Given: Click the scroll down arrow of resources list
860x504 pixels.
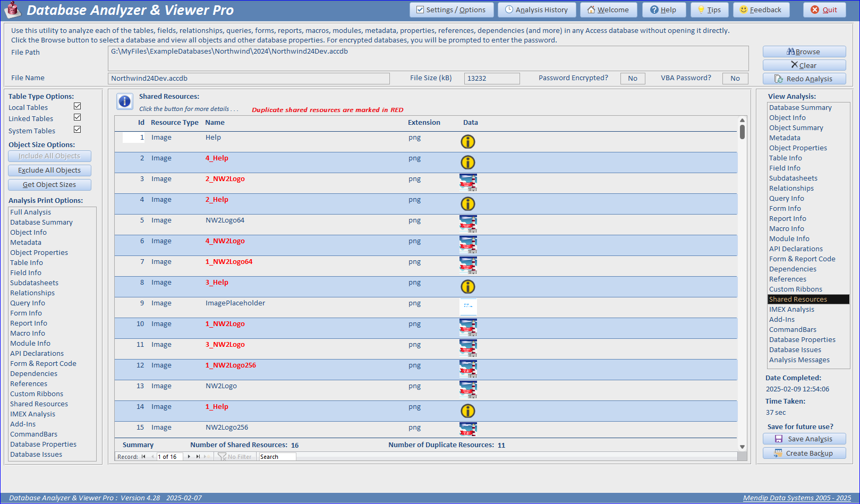Looking at the screenshot, I should pyautogui.click(x=742, y=447).
